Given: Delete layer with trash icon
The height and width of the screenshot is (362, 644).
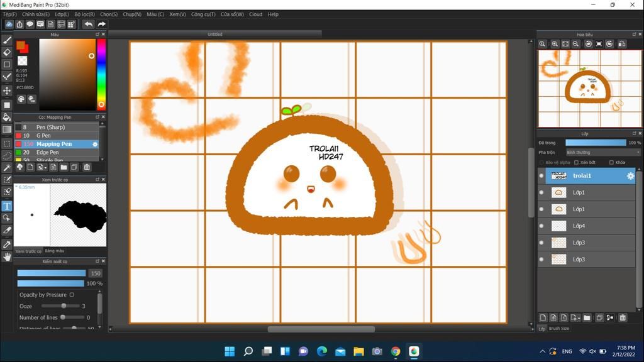Looking at the screenshot, I should point(623,317).
